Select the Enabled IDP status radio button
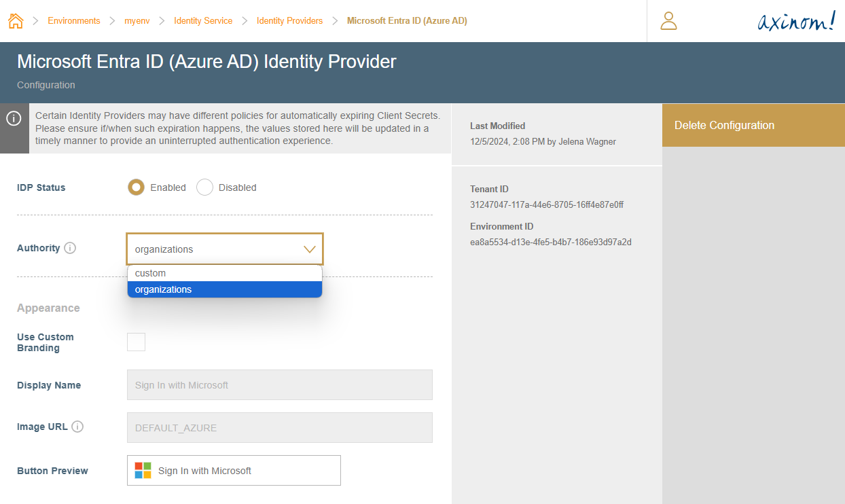 [x=137, y=187]
